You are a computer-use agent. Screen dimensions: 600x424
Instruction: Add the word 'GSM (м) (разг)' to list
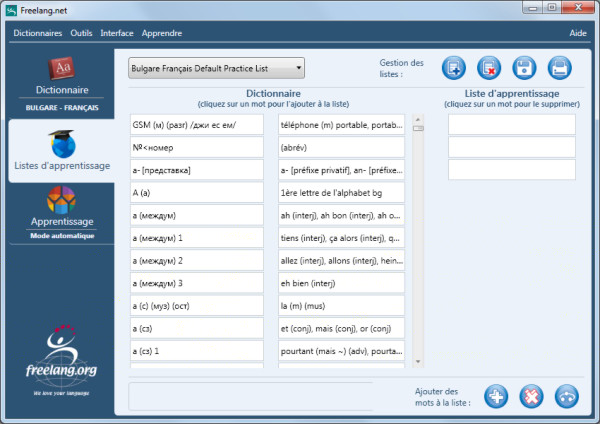[197, 125]
